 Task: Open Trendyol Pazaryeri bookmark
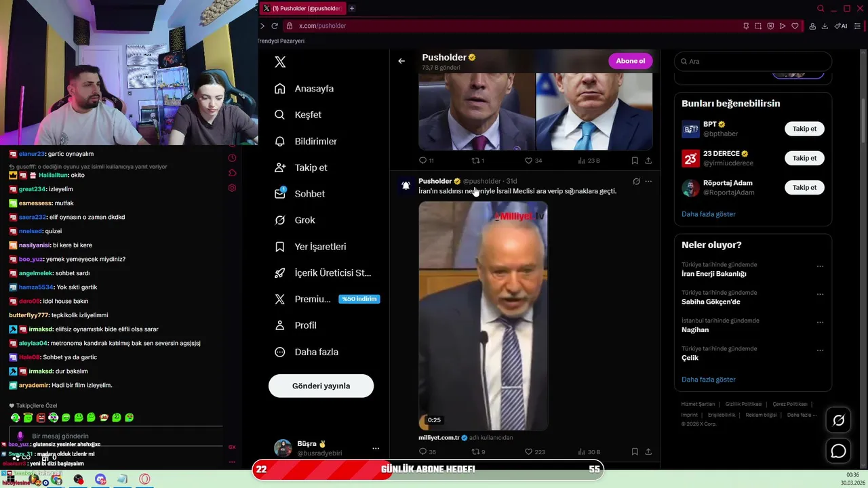pyautogui.click(x=281, y=41)
